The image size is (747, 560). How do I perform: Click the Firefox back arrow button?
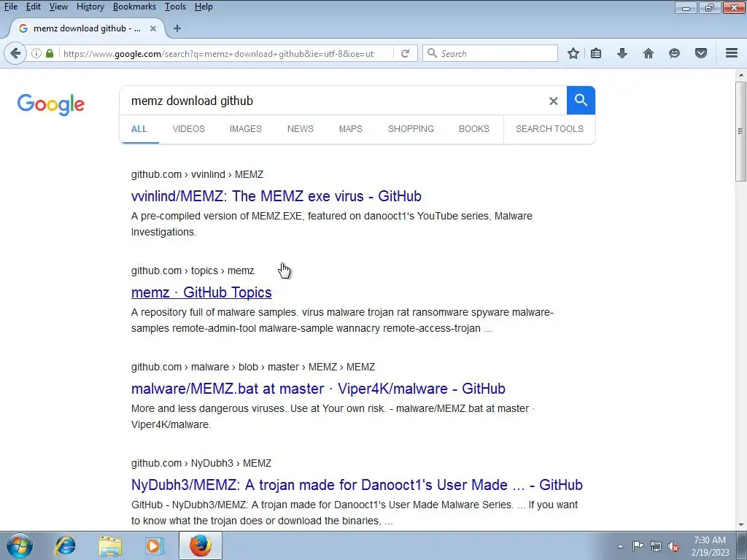[15, 53]
